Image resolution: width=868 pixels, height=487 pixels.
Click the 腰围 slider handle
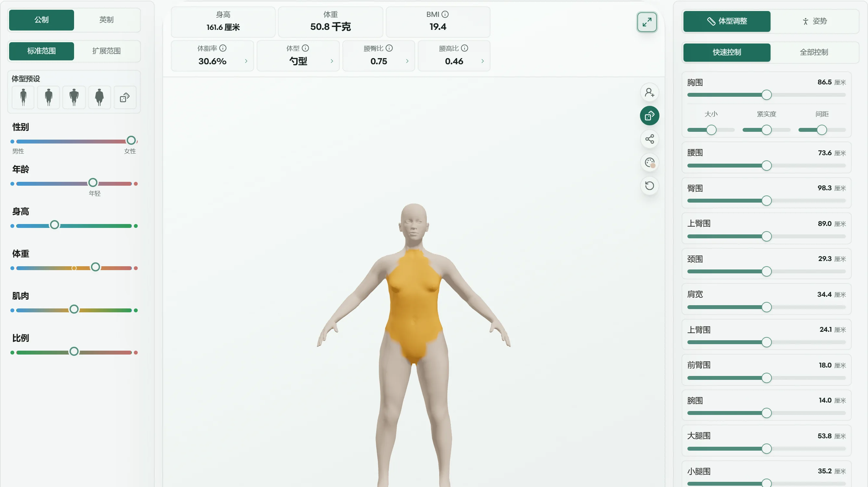click(x=767, y=166)
